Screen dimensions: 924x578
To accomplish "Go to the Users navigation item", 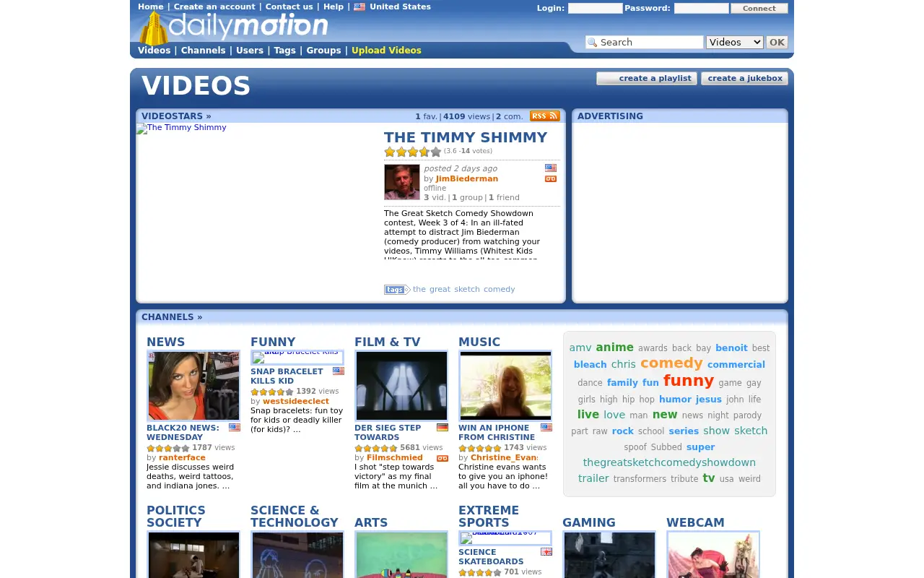I will tap(250, 51).
